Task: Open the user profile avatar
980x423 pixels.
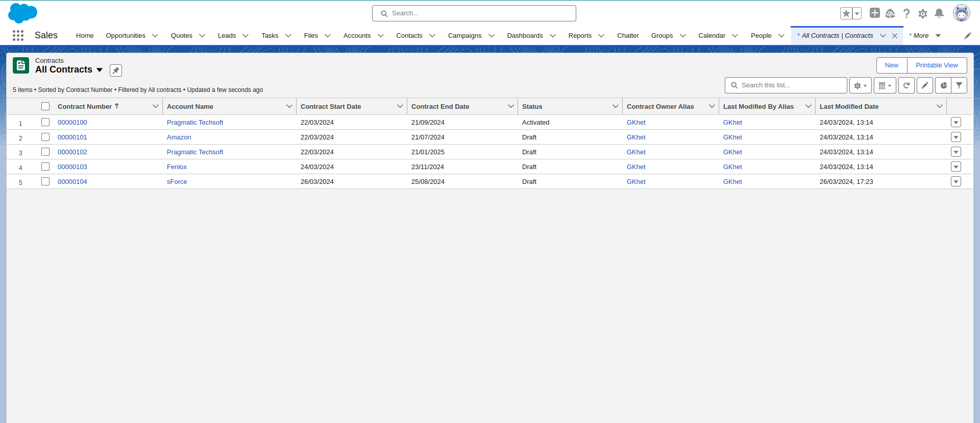Action: click(962, 13)
